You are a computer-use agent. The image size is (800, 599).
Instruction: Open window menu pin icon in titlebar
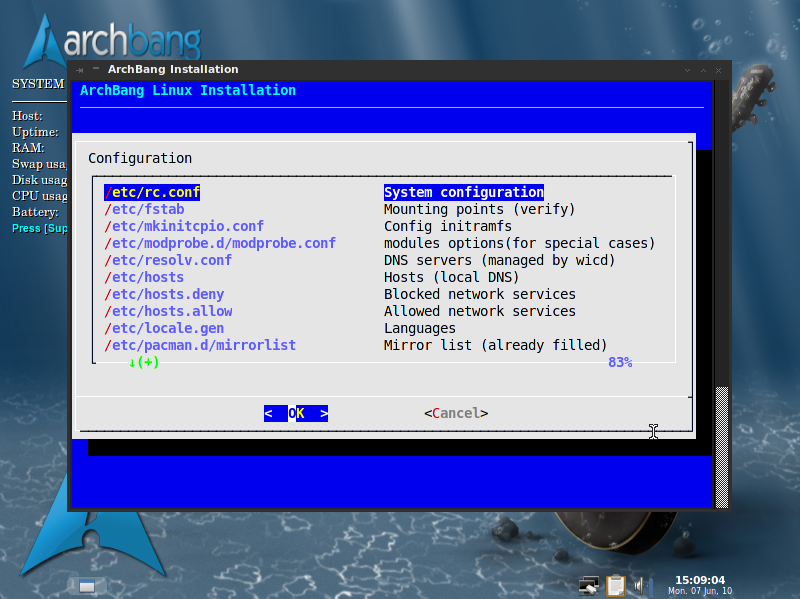[x=80, y=70]
